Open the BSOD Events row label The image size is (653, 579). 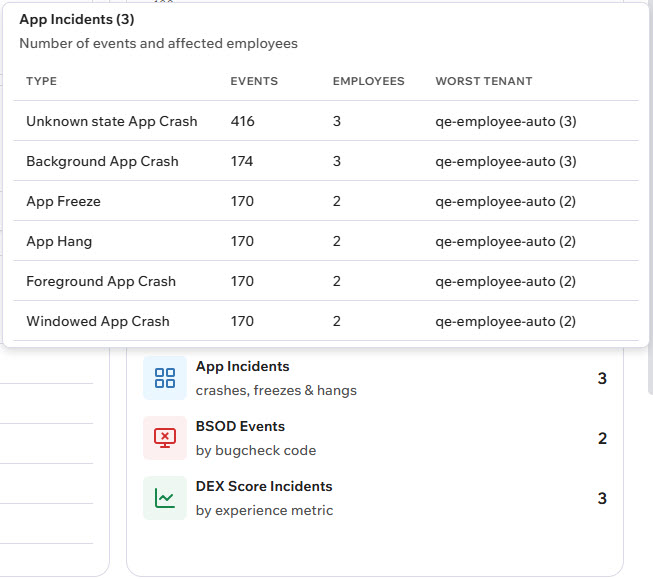pyautogui.click(x=240, y=427)
